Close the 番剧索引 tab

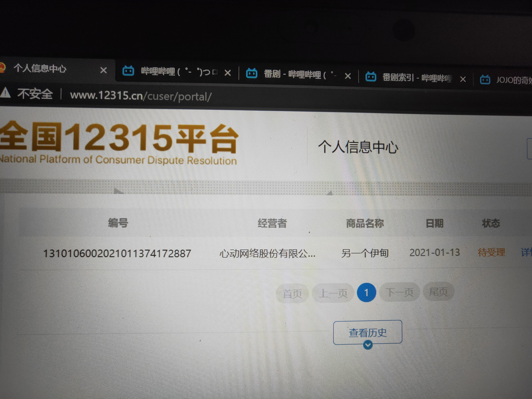click(x=463, y=79)
